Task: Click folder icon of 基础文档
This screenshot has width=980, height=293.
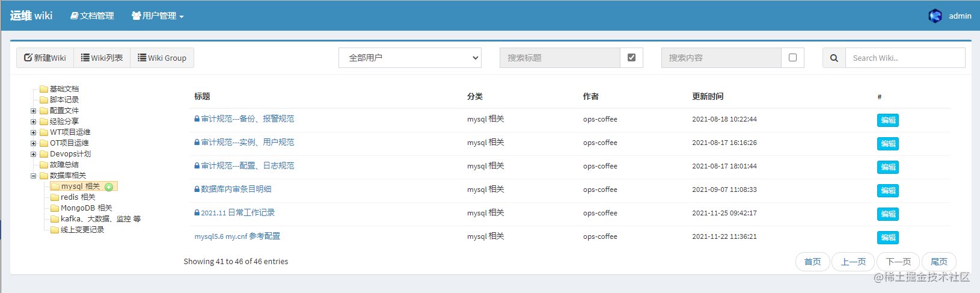Action: tap(44, 89)
